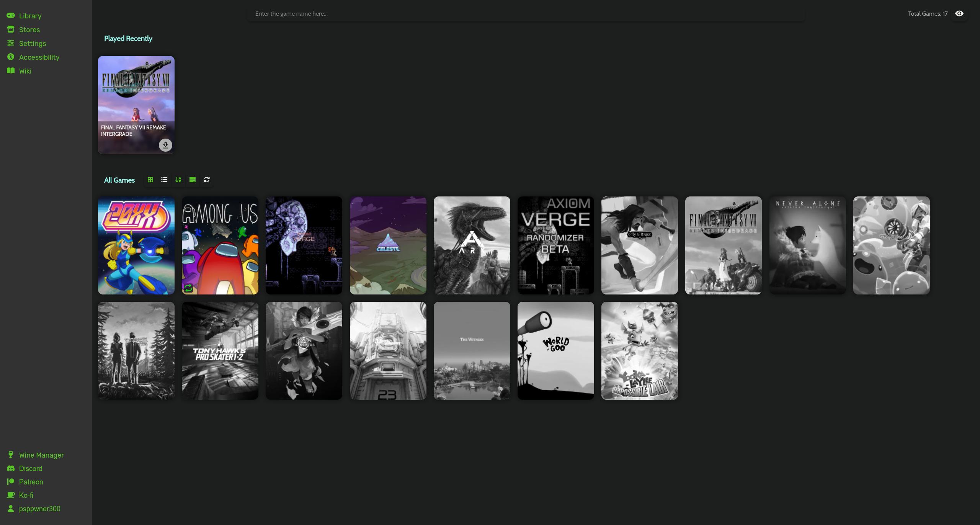Open the Accessibility options page

tap(33, 57)
